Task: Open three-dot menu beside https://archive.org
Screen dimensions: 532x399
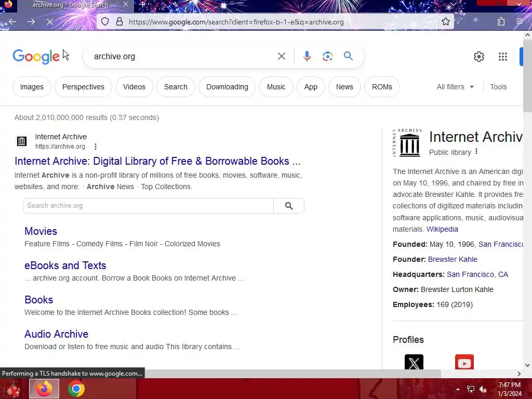Action: tap(96, 147)
